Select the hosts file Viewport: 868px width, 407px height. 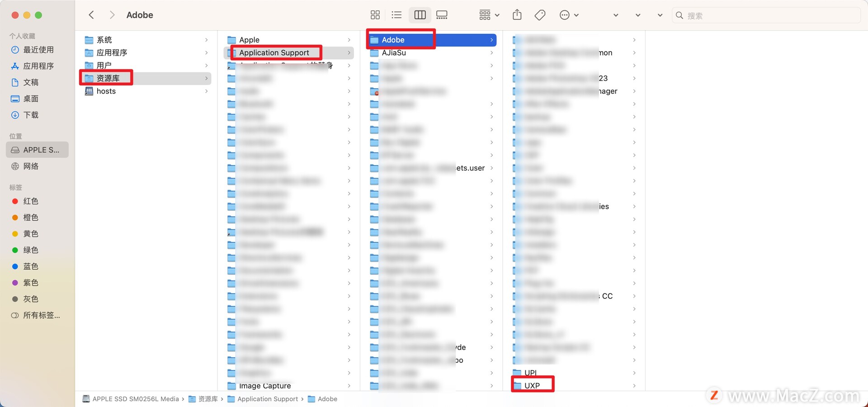point(146,91)
